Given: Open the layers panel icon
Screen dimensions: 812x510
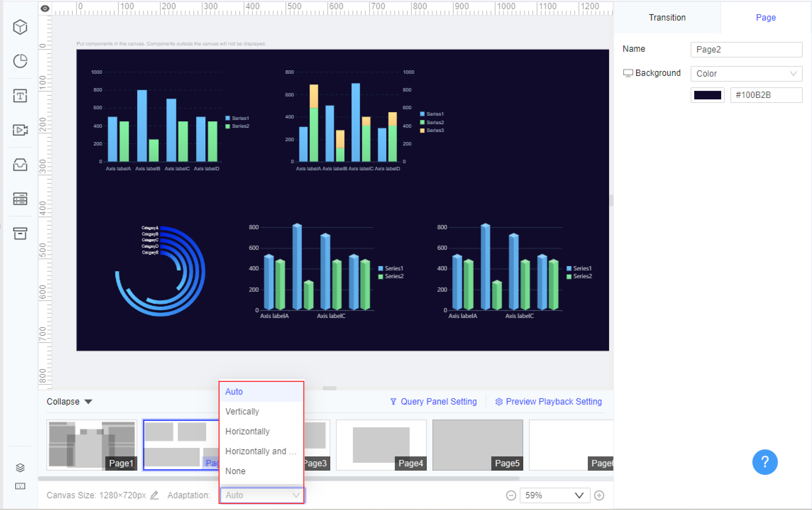Looking at the screenshot, I should [x=20, y=467].
